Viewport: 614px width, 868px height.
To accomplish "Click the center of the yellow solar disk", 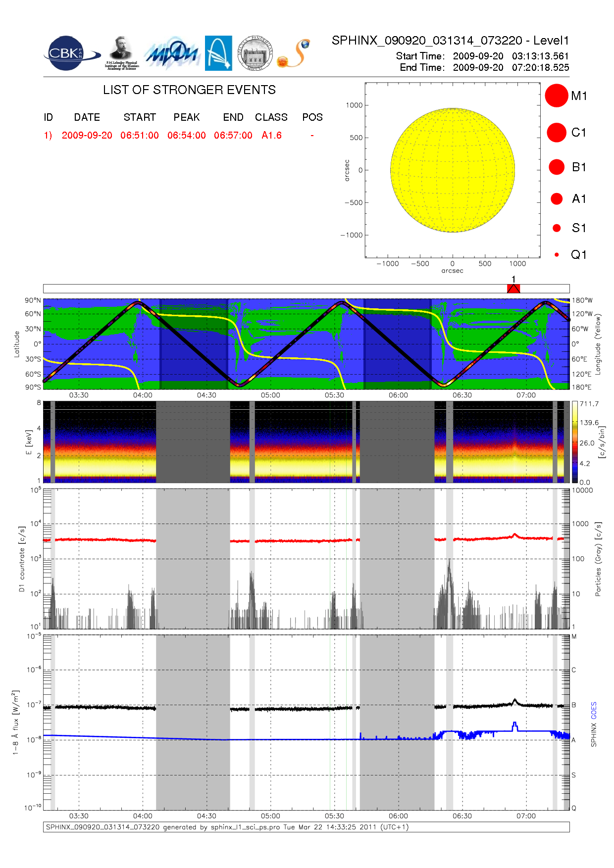I will click(452, 170).
